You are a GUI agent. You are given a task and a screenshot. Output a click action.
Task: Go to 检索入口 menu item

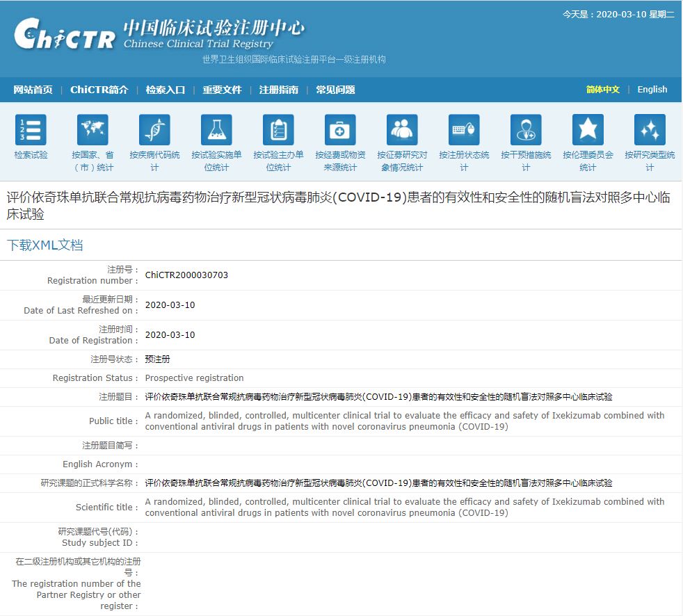(x=165, y=90)
